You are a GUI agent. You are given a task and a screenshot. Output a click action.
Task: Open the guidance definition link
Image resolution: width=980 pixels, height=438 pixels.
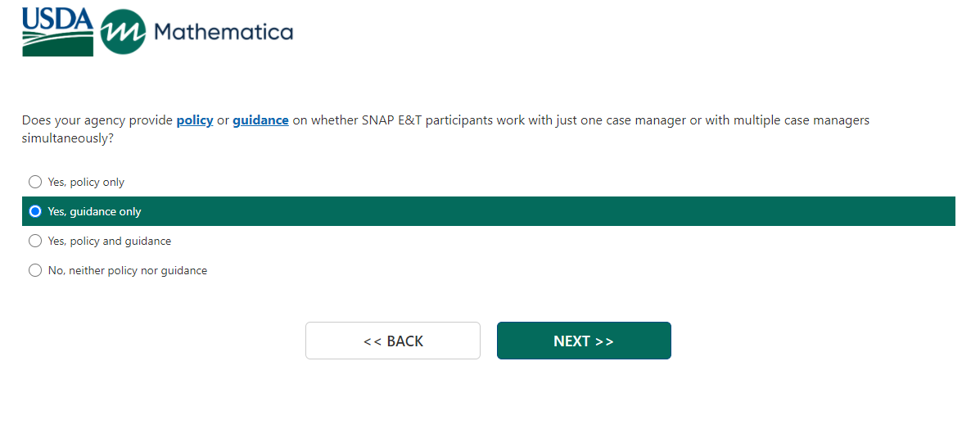pyautogui.click(x=260, y=120)
